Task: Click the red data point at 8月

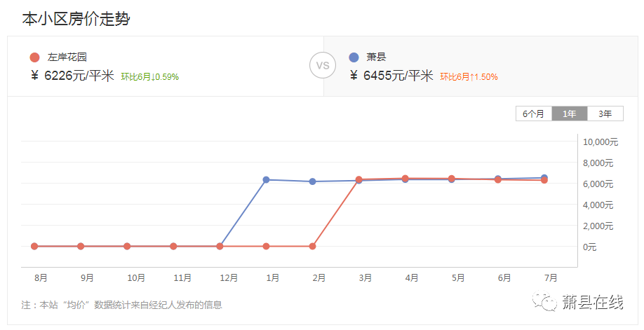Action: click(34, 247)
